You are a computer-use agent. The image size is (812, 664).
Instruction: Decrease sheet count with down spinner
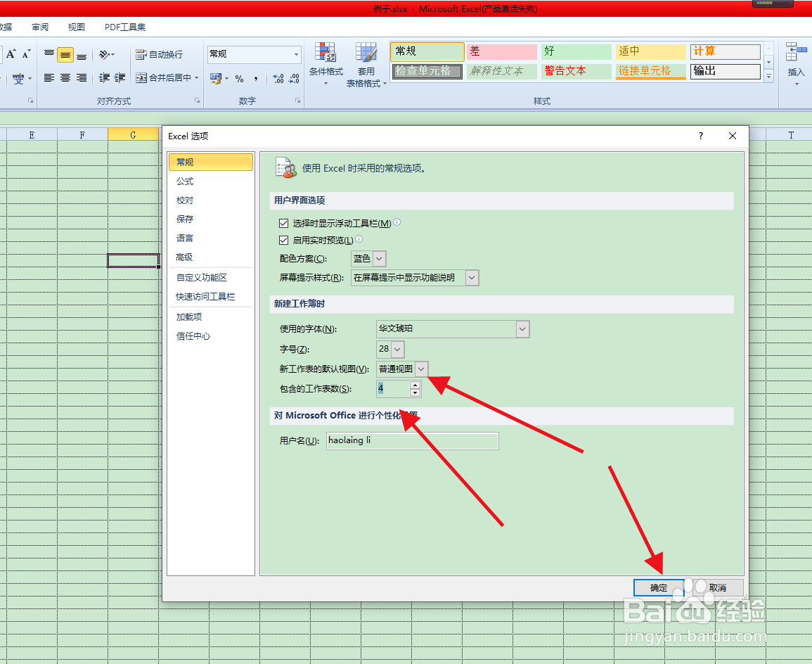[415, 392]
